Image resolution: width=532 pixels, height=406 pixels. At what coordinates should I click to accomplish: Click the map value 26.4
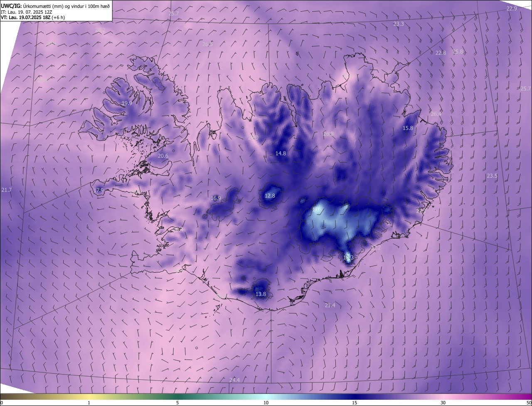[436, 114]
